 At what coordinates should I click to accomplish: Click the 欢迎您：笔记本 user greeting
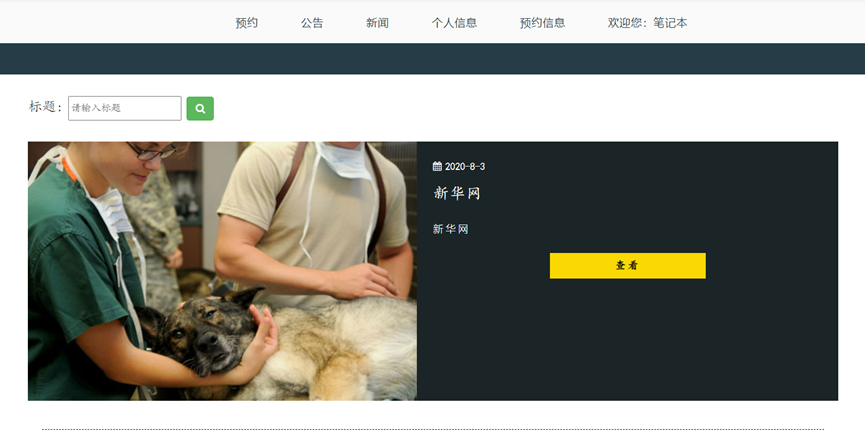(648, 23)
